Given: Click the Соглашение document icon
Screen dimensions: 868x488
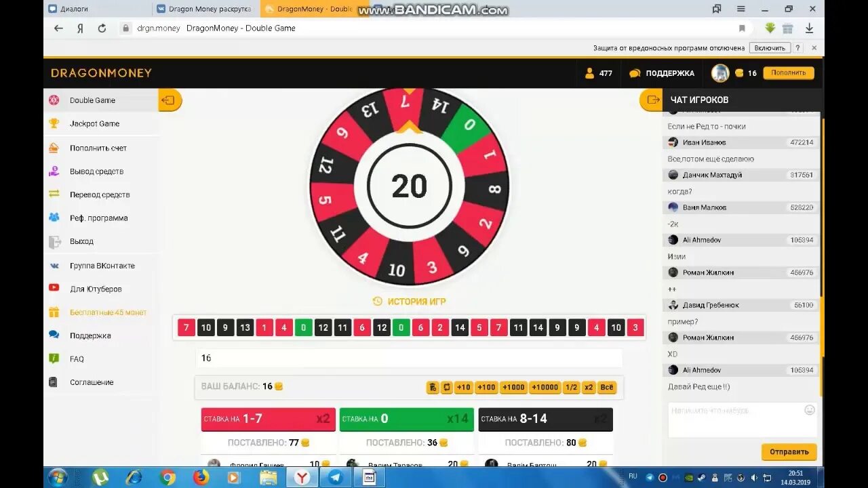Looking at the screenshot, I should (54, 382).
